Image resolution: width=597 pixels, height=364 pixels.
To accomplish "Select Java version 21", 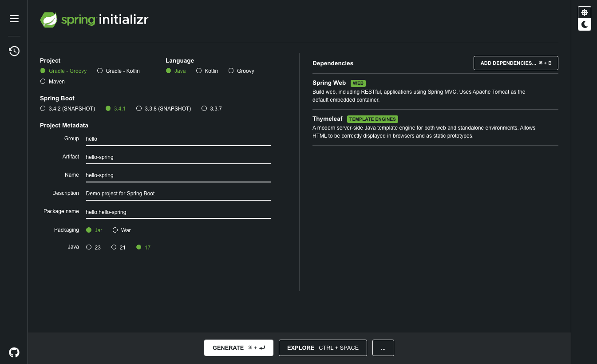I will click(118, 248).
